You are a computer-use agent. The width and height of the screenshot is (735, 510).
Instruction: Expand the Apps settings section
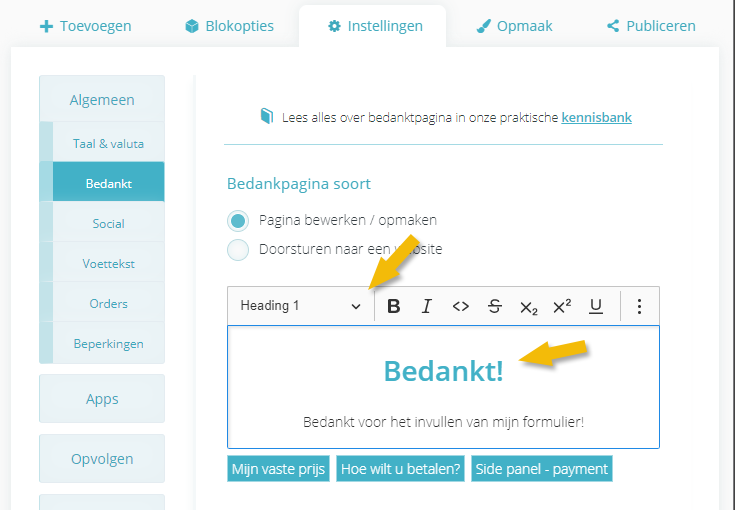(x=102, y=398)
